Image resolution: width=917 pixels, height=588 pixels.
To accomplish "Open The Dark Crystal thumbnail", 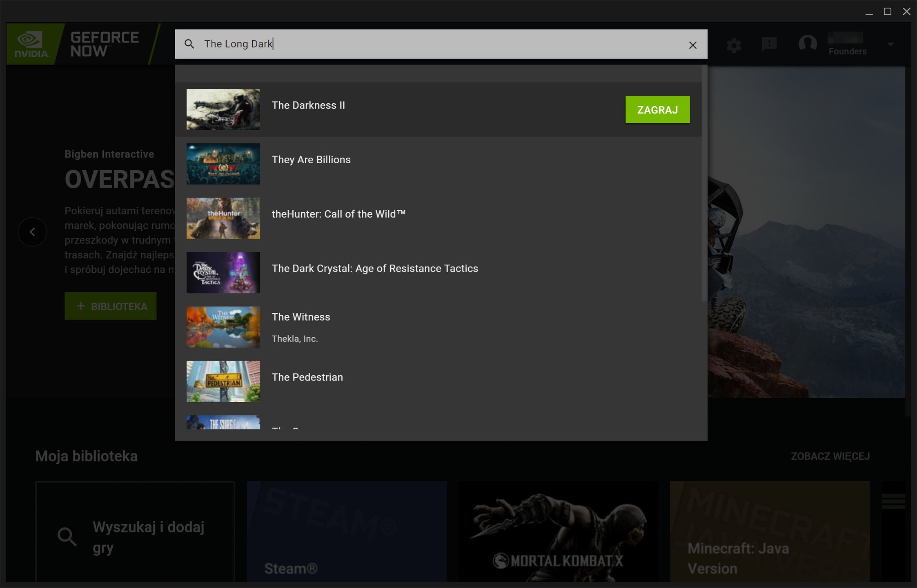I will click(x=223, y=272).
